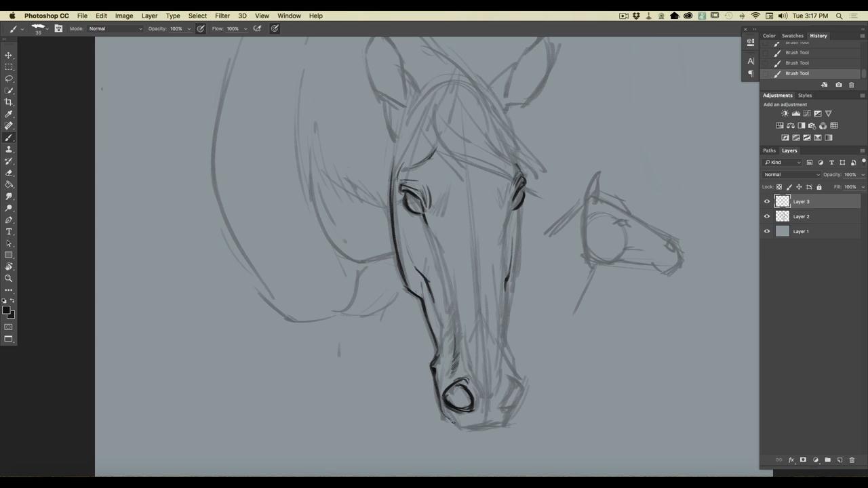
Task: Select the Lasso tool
Action: tap(9, 79)
